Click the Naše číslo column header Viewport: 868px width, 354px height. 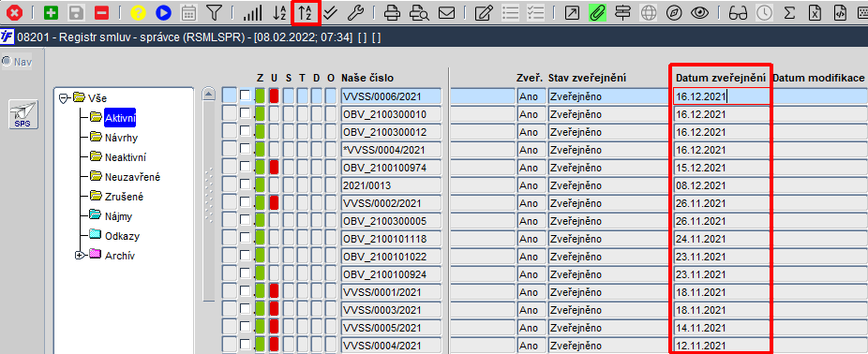[367, 78]
